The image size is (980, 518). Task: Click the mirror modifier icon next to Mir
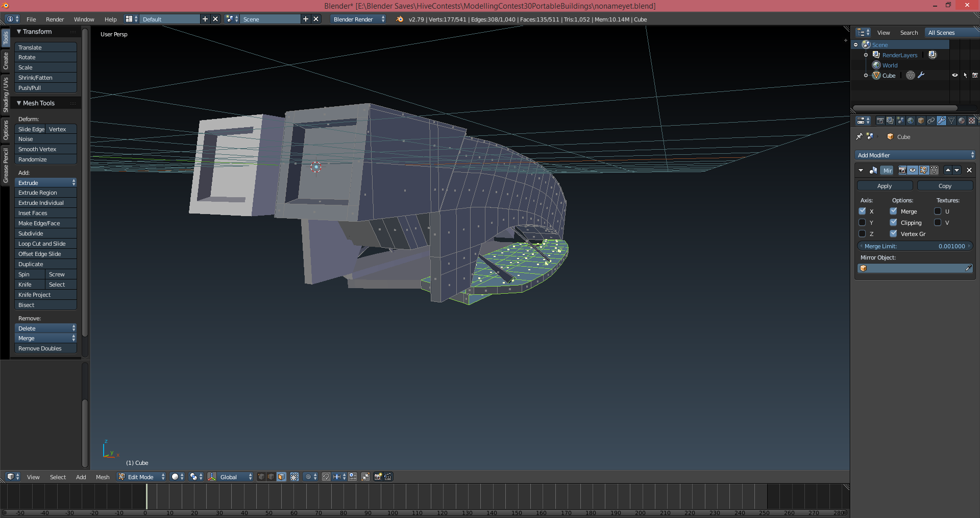coord(873,170)
